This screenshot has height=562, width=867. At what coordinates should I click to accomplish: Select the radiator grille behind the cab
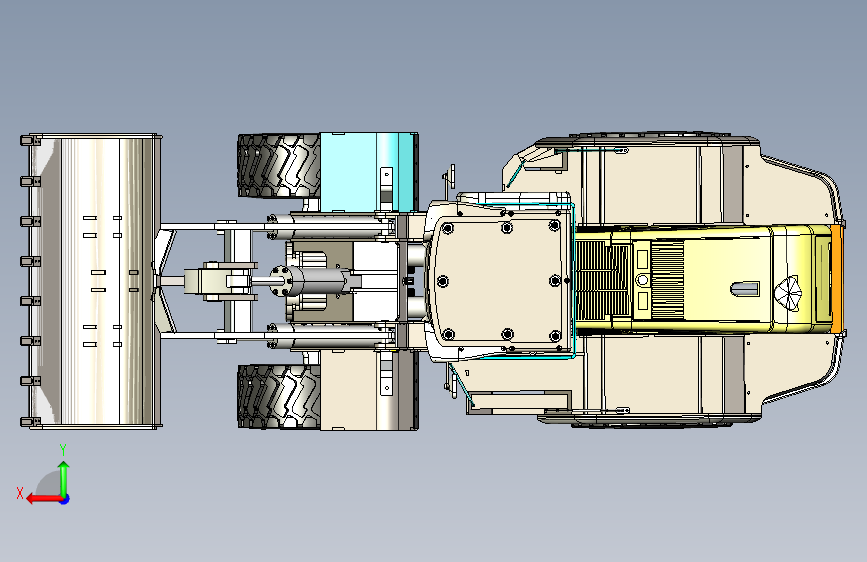603,280
